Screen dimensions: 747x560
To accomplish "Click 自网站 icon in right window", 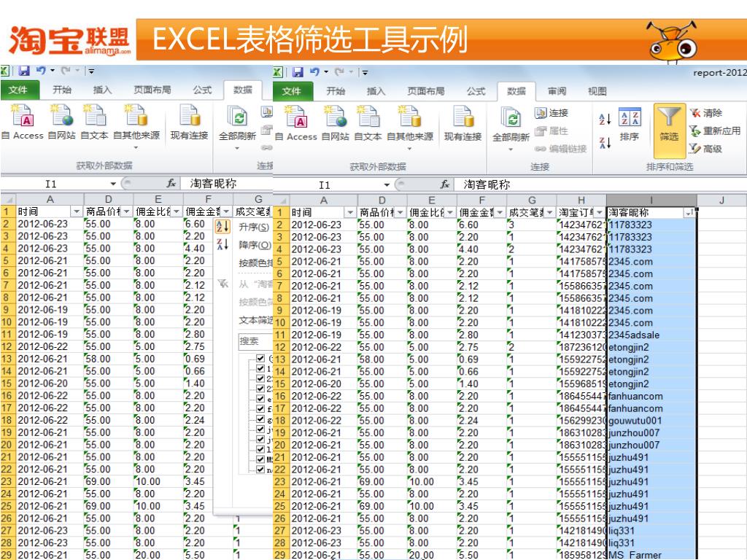I will (x=335, y=122).
